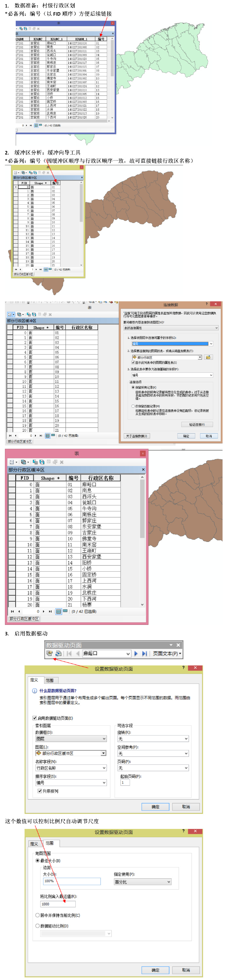Open 页面文本(P) menu

(x=167, y=653)
